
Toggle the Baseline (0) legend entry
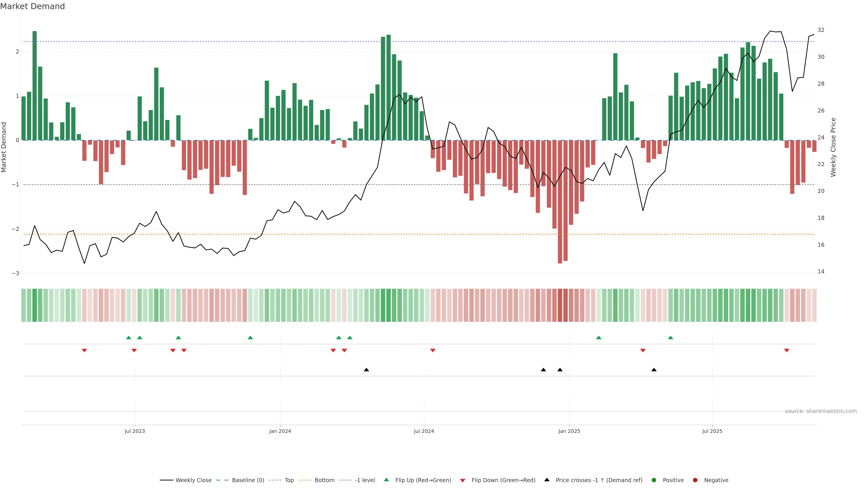(248, 480)
